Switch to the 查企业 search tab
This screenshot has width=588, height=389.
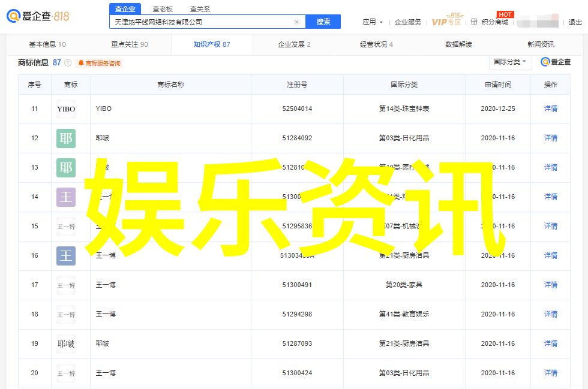pyautogui.click(x=125, y=9)
